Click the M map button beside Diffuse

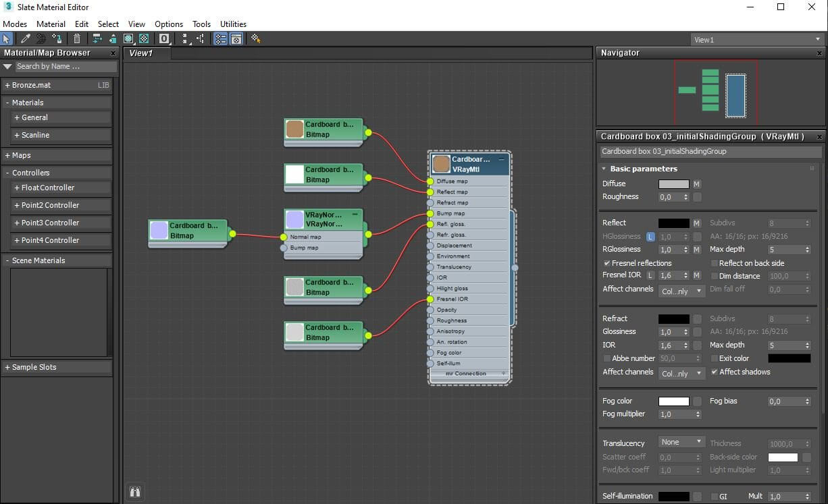(697, 184)
